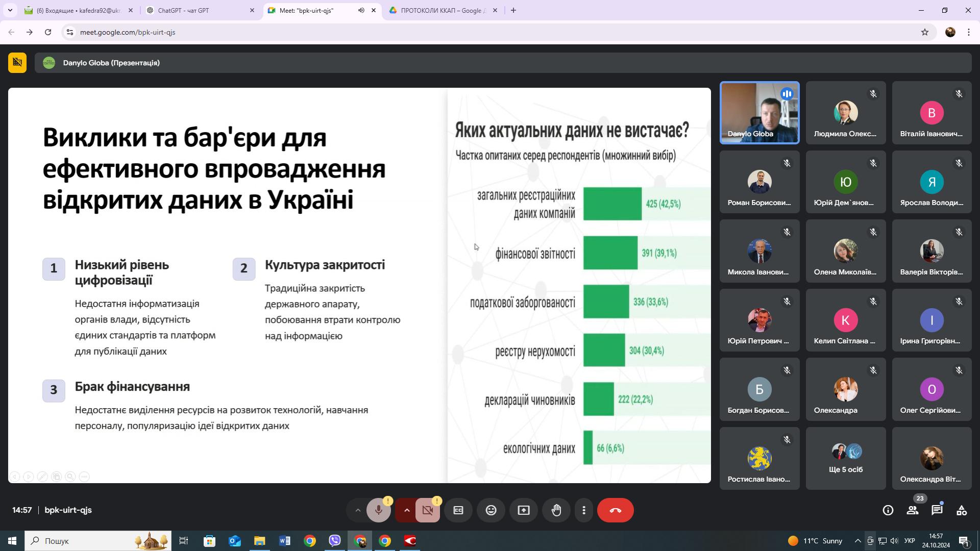Switch to the ChatGPT browser tab
This screenshot has width=980, height=551.
[x=199, y=10]
